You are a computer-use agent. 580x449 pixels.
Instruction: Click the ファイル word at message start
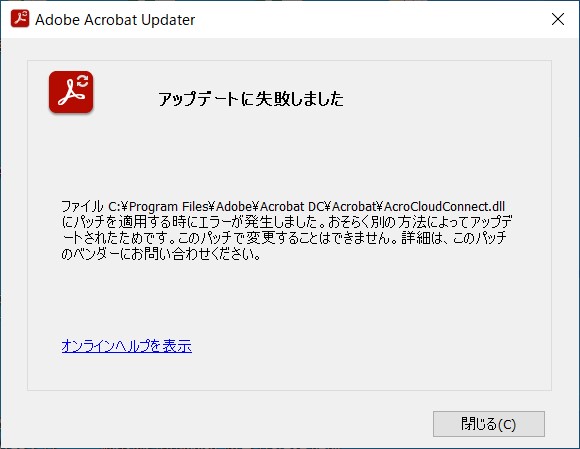(x=82, y=206)
